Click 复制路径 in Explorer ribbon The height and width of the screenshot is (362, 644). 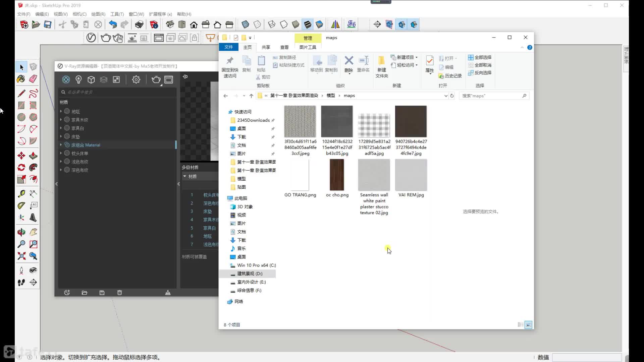(284, 57)
